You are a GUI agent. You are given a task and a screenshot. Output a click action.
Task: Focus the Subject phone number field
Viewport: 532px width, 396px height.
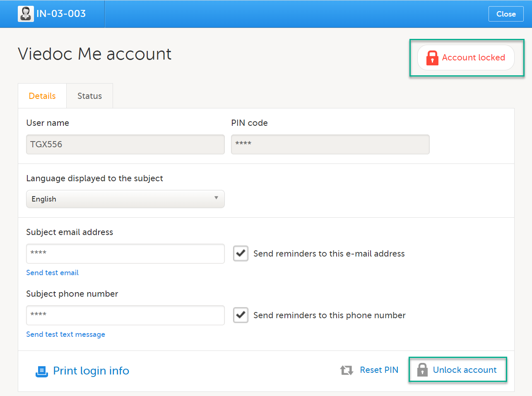[125, 315]
